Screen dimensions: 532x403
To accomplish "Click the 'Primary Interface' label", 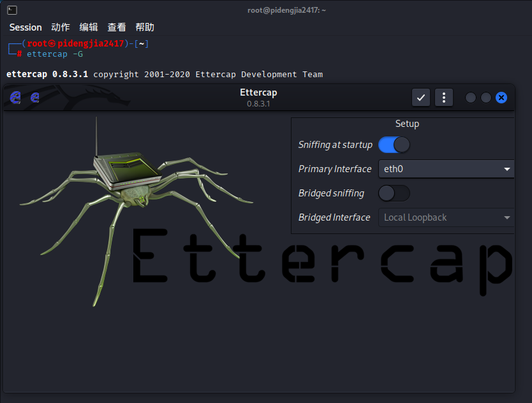I will [x=335, y=169].
